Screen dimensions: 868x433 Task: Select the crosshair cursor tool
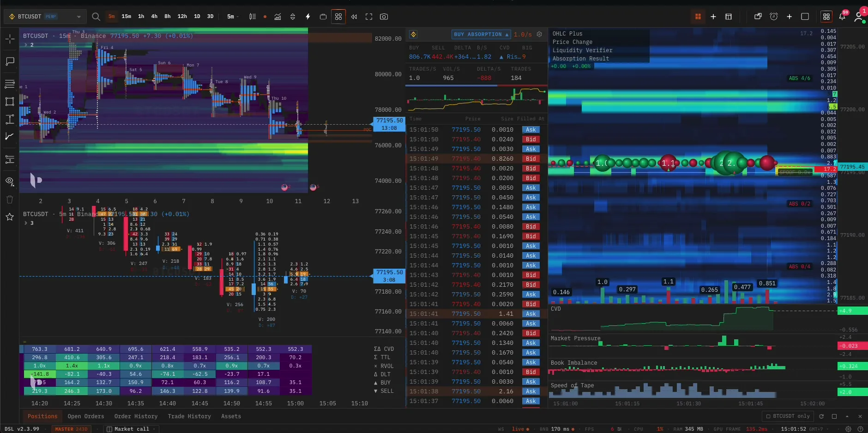tap(10, 39)
